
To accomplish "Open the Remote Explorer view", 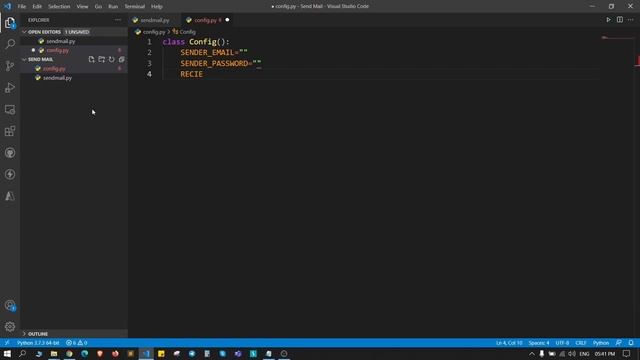I will coord(10,109).
